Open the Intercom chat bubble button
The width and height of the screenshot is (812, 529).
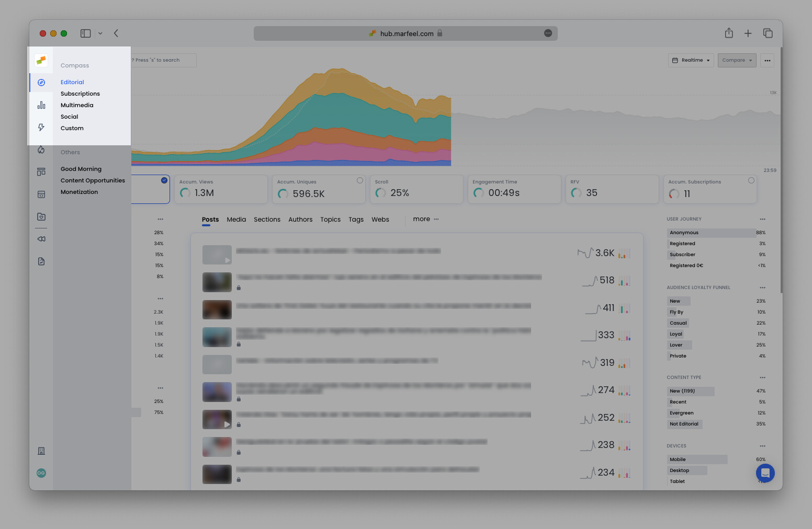coord(765,473)
